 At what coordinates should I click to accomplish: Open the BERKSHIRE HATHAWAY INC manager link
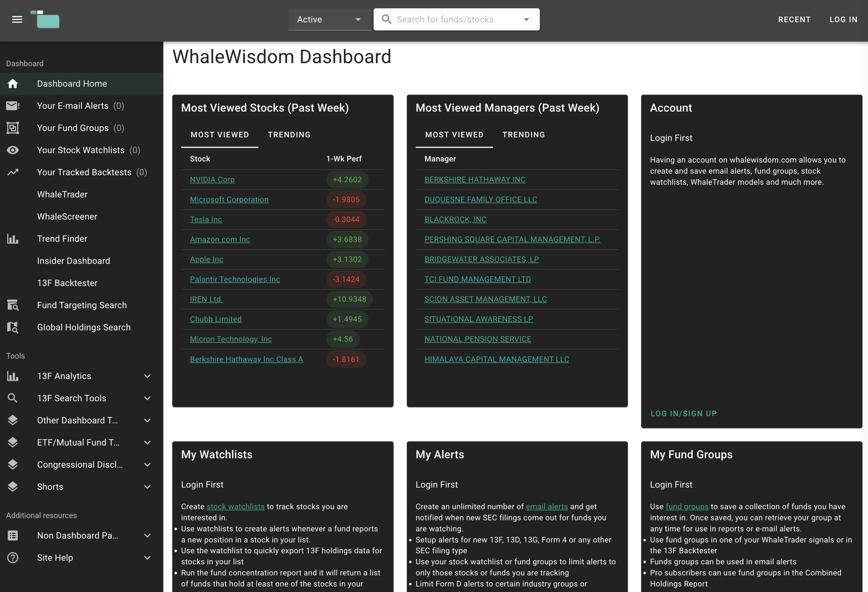click(474, 180)
